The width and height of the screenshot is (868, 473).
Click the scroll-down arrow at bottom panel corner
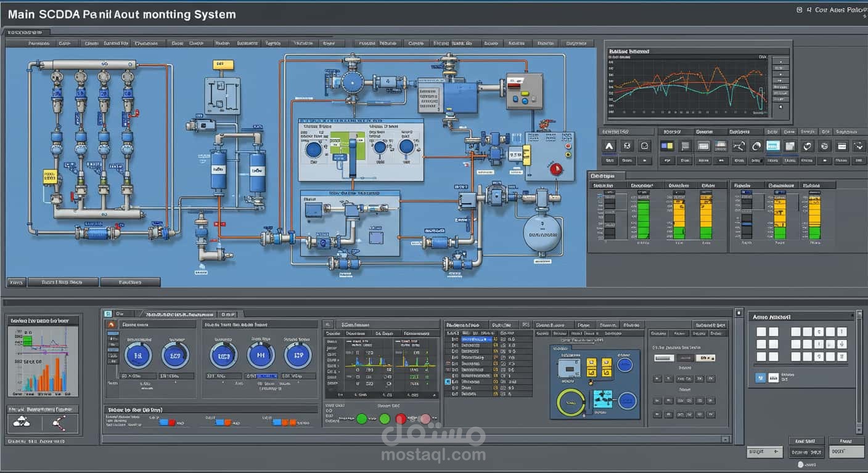(859, 429)
